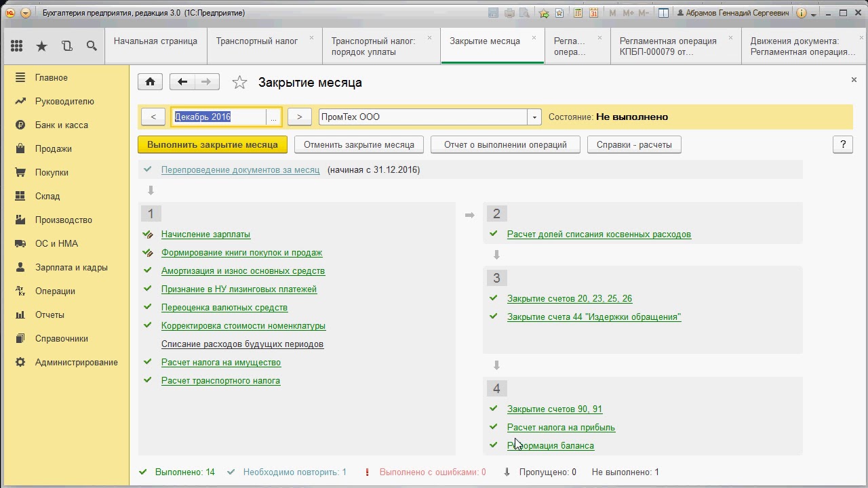868x488 pixels.
Task: Open Начисление зарплаты operation
Action: 205,234
